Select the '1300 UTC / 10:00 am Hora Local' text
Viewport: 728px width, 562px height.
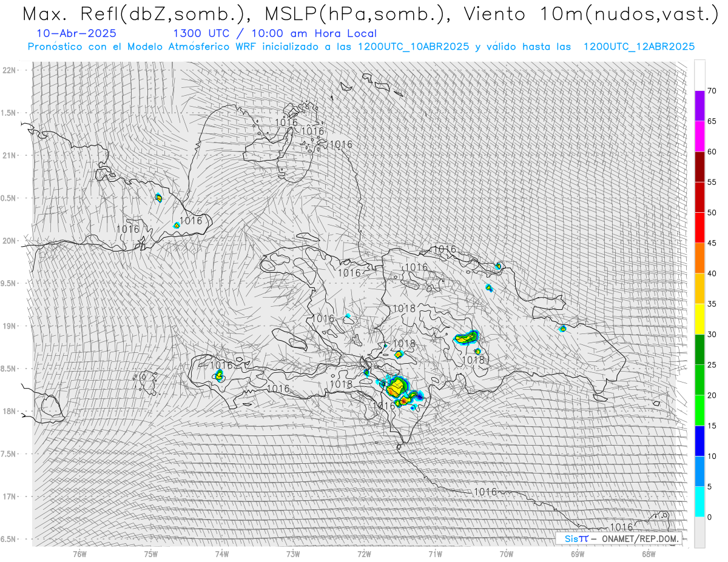click(x=275, y=34)
